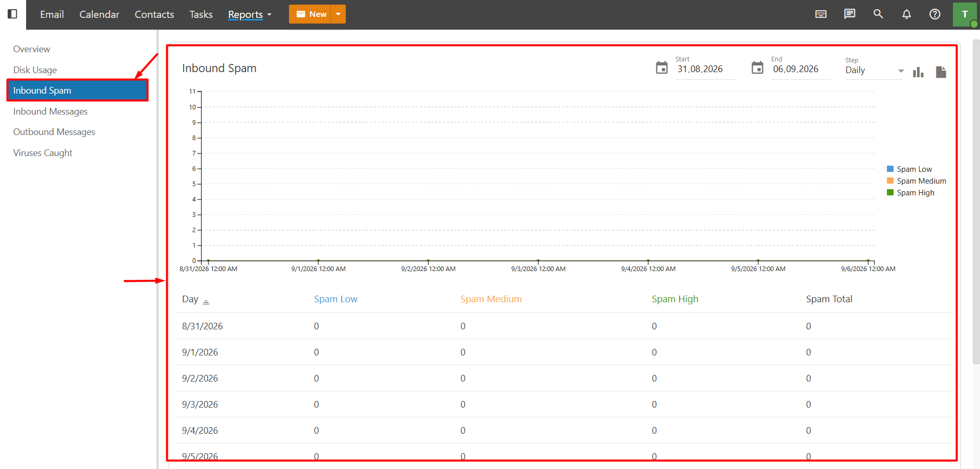Open the Step Daily dropdown
Screen dimensions: 980x469
coord(875,71)
